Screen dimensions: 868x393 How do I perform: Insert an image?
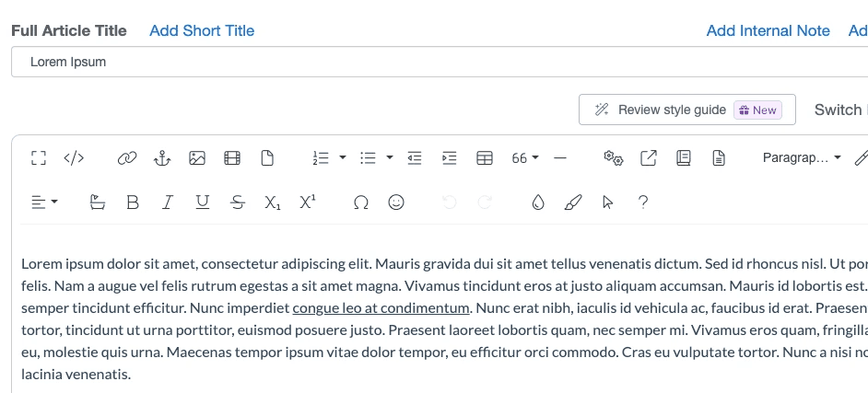coord(197,158)
